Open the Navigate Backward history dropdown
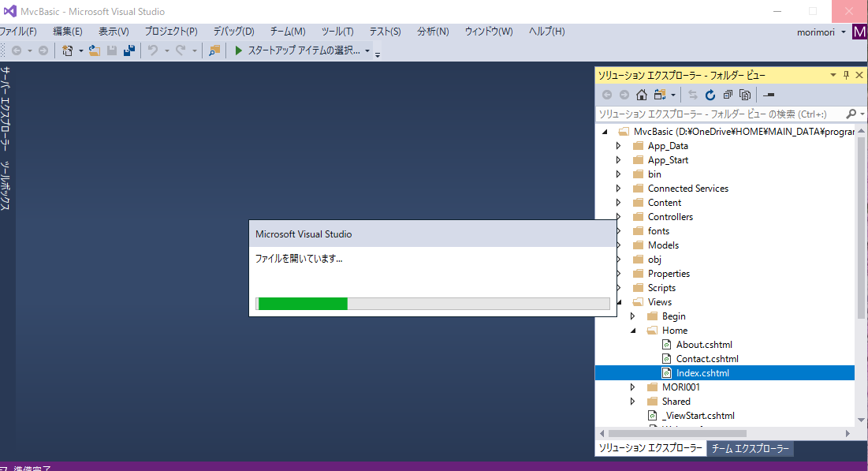Image resolution: width=868 pixels, height=471 pixels. click(x=30, y=51)
